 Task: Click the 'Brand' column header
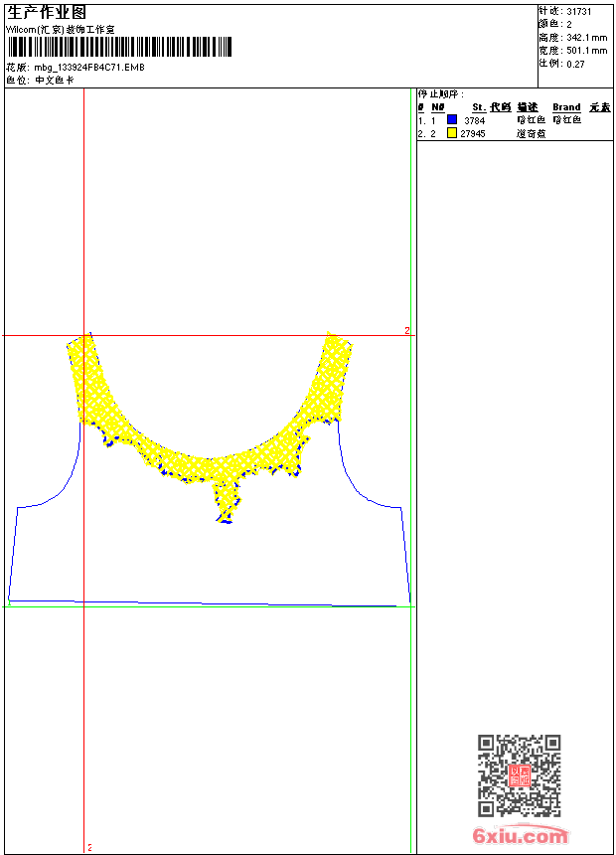[567, 107]
